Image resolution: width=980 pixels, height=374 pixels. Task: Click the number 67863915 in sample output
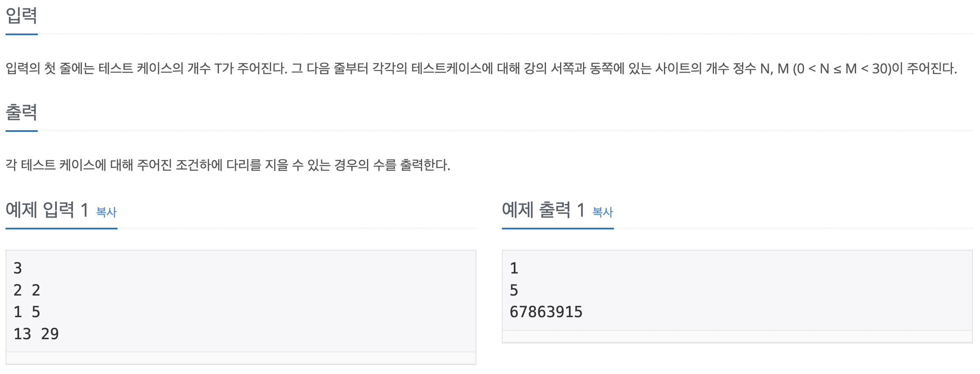[x=546, y=312]
